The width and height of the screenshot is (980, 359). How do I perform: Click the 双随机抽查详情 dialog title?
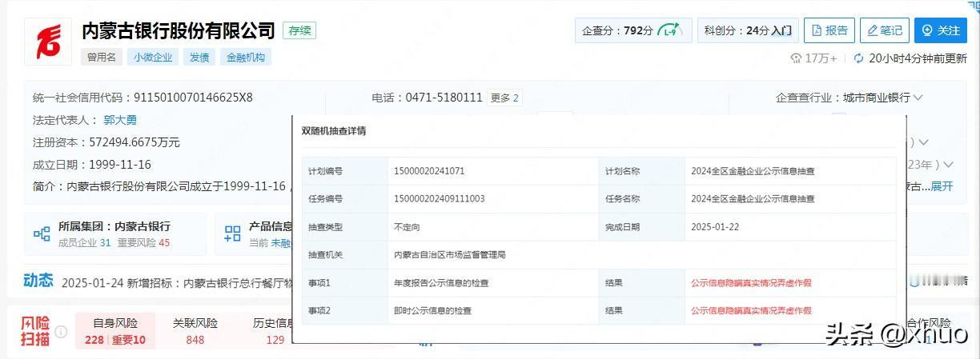(333, 131)
